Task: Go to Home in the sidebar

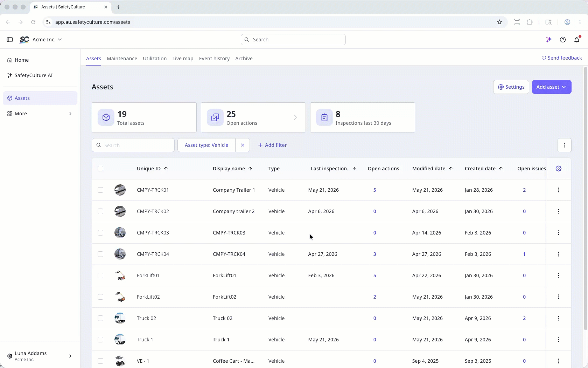Action: (x=40, y=60)
